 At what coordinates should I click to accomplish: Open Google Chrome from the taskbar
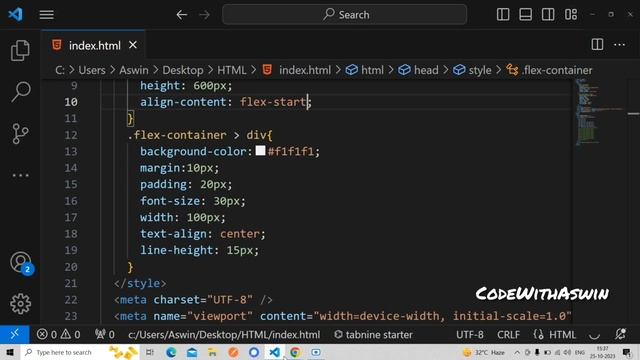pos(295,352)
